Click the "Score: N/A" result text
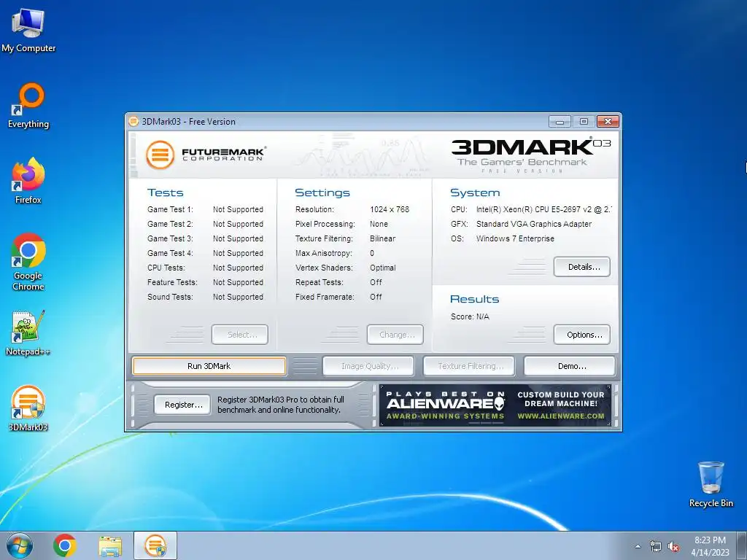This screenshot has width=747, height=560. click(470, 316)
